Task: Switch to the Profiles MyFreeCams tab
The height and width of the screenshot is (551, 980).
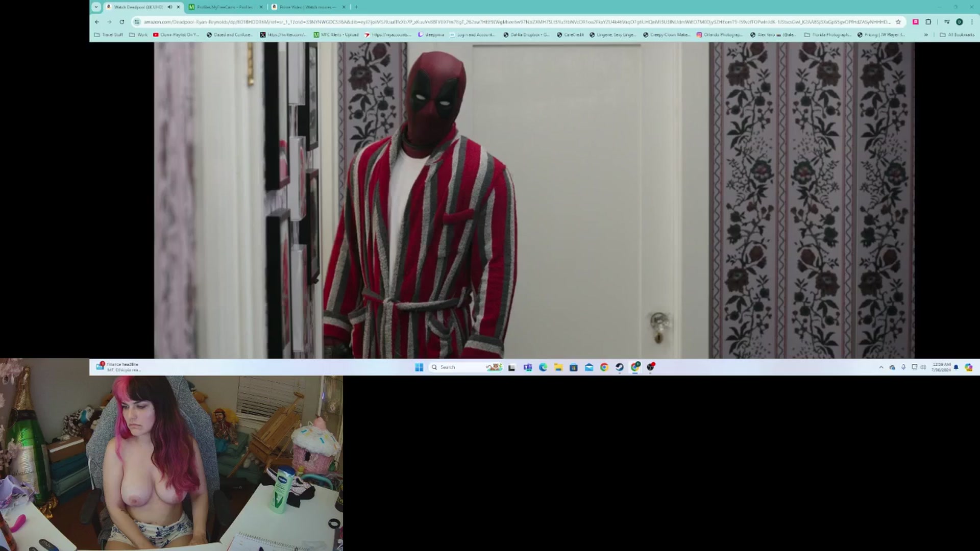Action: 225,7
